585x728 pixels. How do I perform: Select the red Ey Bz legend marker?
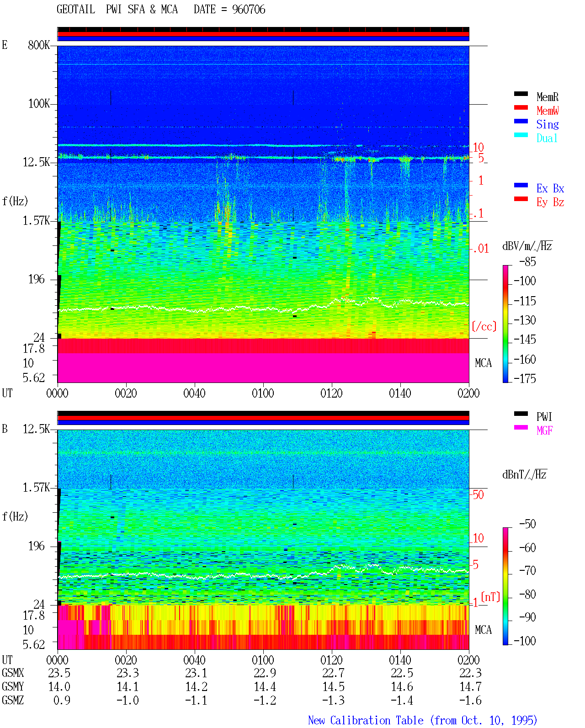(x=521, y=199)
